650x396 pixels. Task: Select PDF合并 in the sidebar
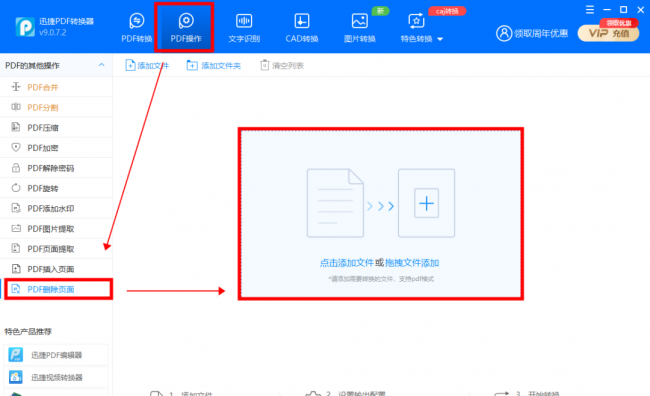(x=56, y=87)
